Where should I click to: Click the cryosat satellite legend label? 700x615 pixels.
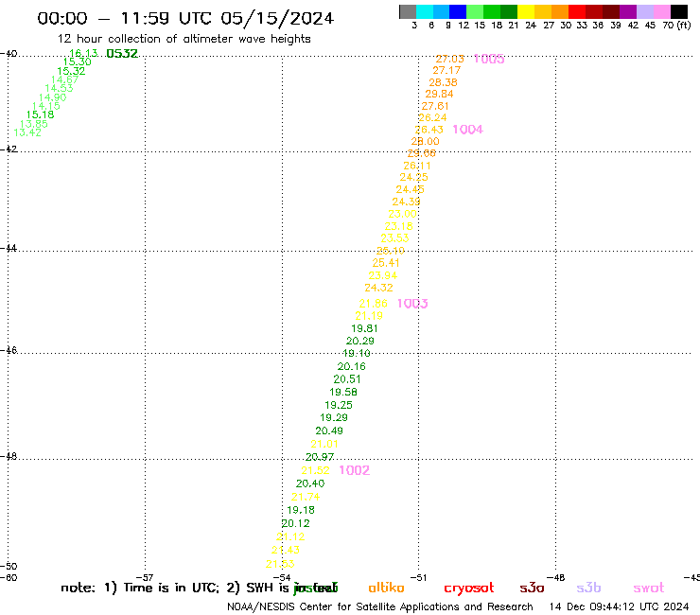coord(469,589)
